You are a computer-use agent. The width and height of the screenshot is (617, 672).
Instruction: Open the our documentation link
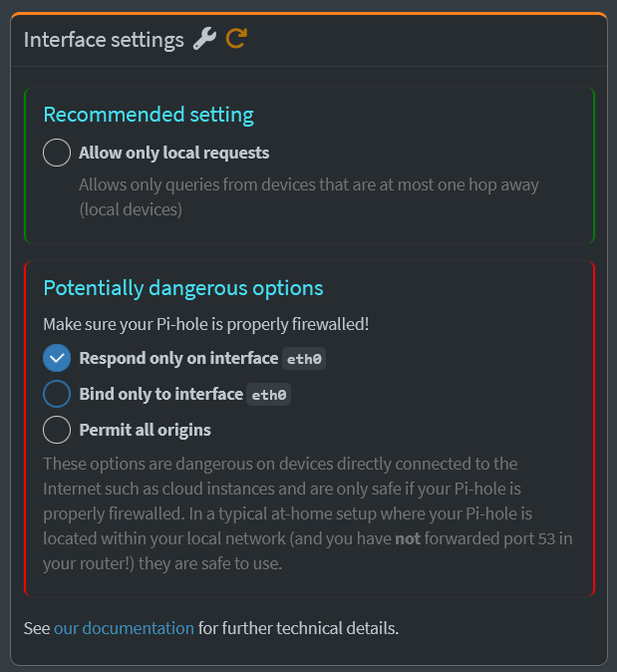(124, 628)
